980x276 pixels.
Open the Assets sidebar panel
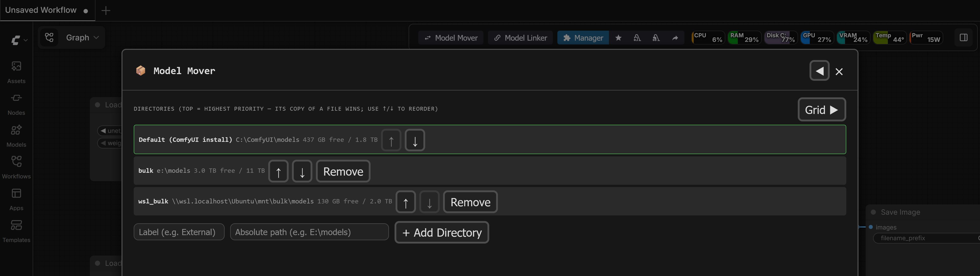point(16,72)
